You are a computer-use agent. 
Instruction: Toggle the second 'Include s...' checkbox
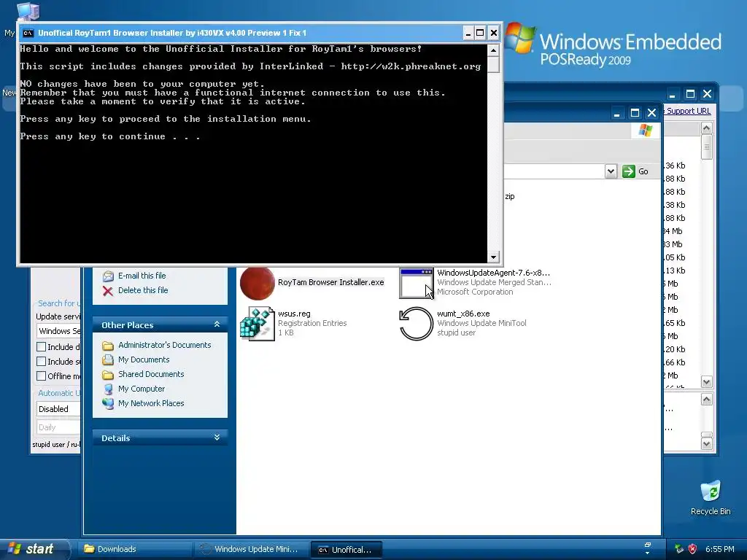tap(42, 362)
